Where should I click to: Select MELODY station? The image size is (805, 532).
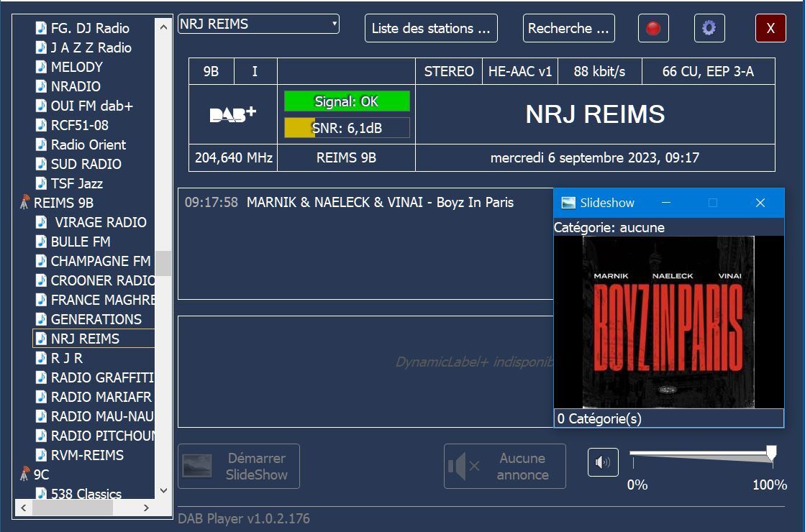[x=76, y=67]
